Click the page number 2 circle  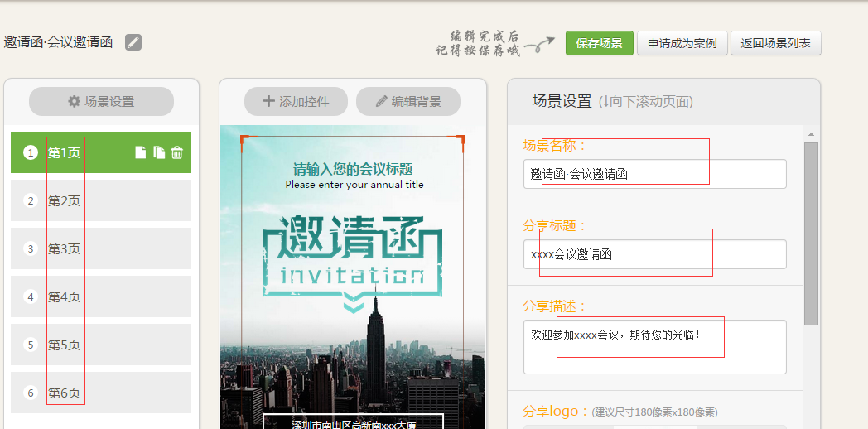[x=31, y=200]
